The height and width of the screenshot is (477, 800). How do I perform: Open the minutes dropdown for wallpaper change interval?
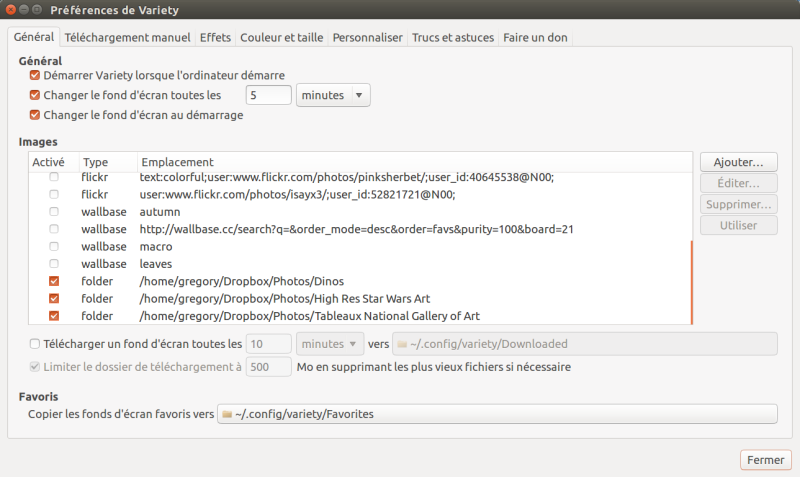[x=333, y=95]
